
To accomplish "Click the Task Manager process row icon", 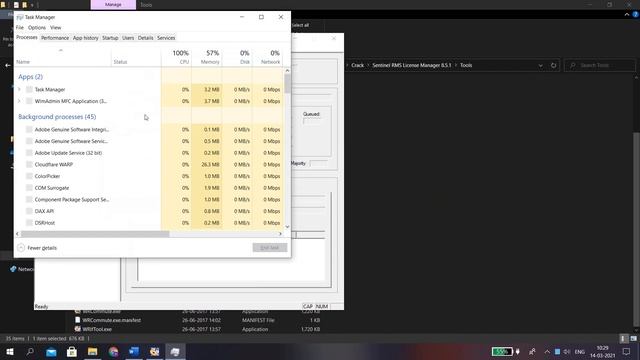I will [x=29, y=89].
